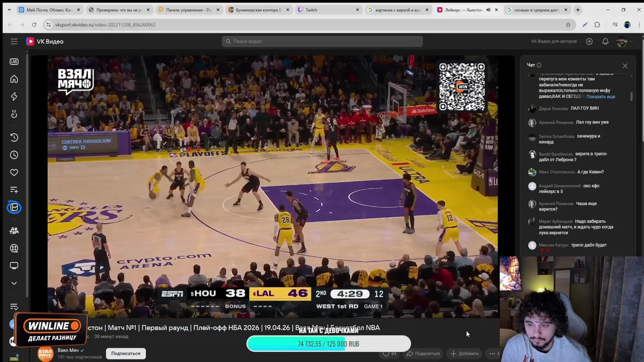Switch to the Mail: Почта tab
This screenshot has height=362, width=644.
coord(49,10)
